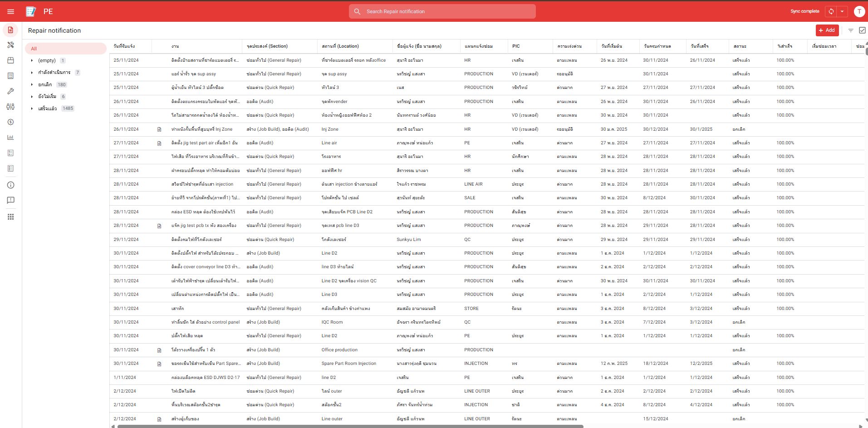The image size is (868, 428).
Task: Open the Repair notification document icon in sidebar
Action: (x=10, y=30)
